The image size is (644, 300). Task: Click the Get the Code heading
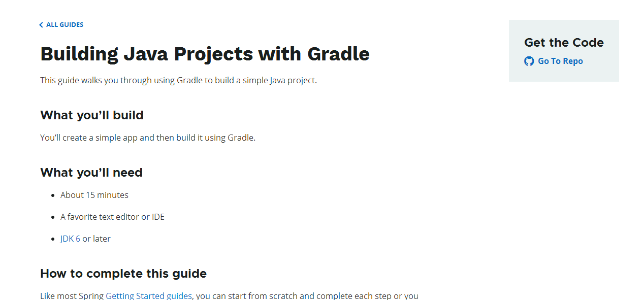(x=564, y=43)
